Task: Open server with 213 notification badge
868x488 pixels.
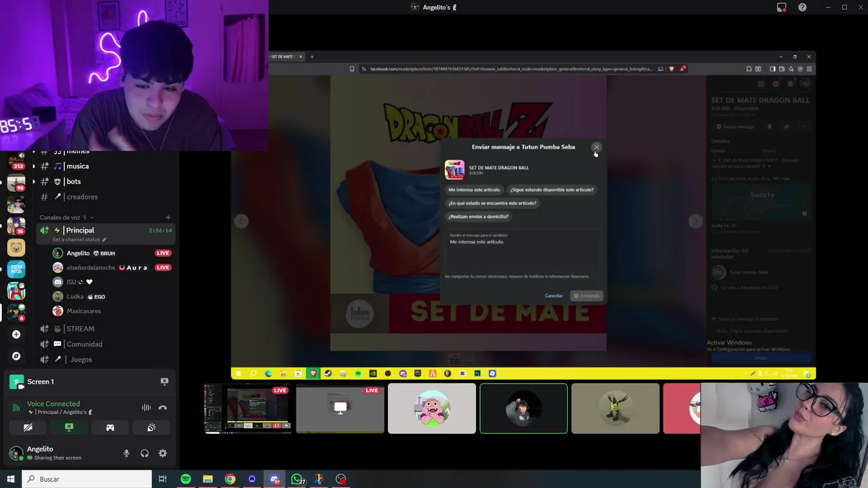Action: pyautogui.click(x=16, y=161)
